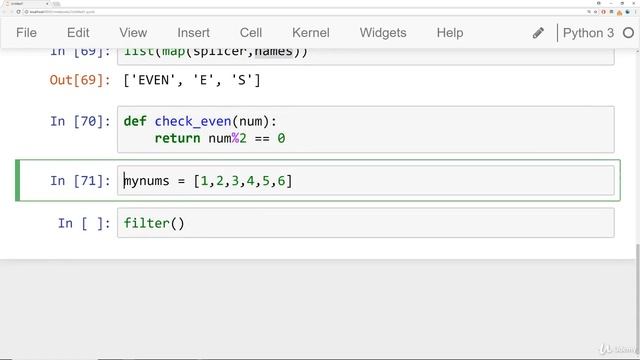Open the Kernel menu
Viewport: 640px width, 360px height.
pos(311,33)
